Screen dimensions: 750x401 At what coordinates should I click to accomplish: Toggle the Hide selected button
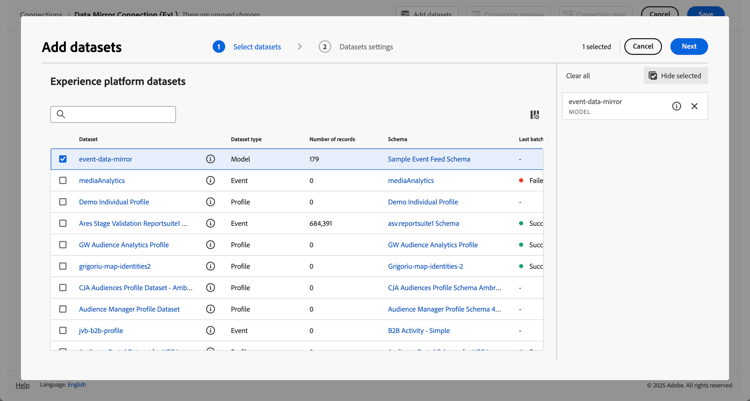click(x=675, y=76)
